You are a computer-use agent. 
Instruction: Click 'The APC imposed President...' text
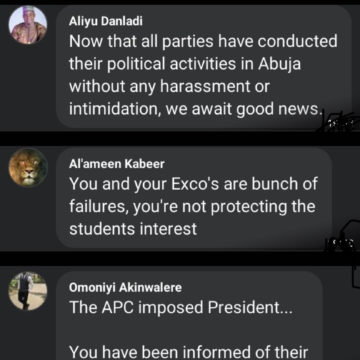tap(181, 308)
